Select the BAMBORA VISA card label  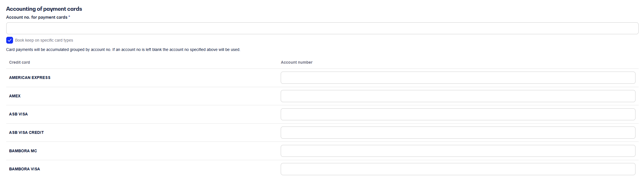tap(24, 169)
